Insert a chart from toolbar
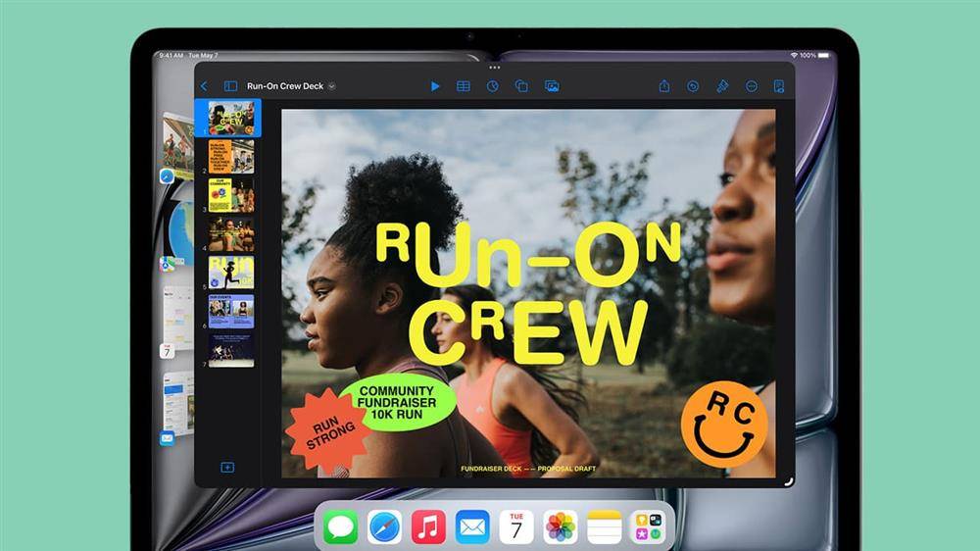The height and width of the screenshot is (551, 980). 493,86
